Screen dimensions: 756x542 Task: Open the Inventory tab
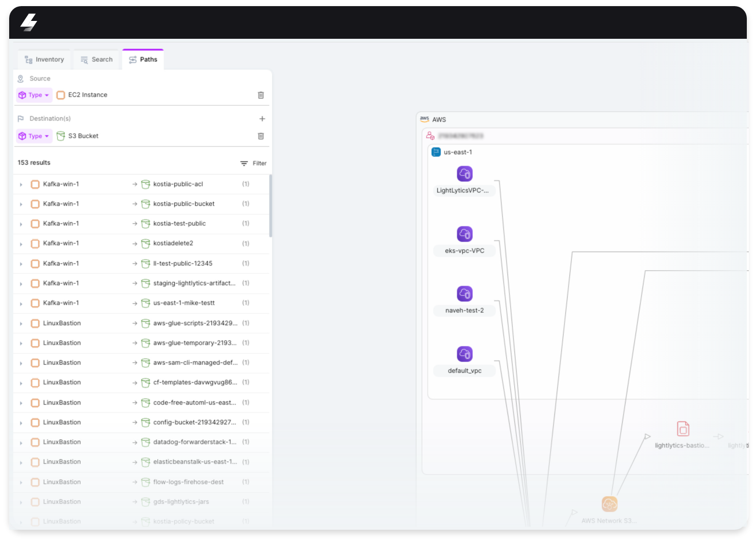tap(44, 60)
